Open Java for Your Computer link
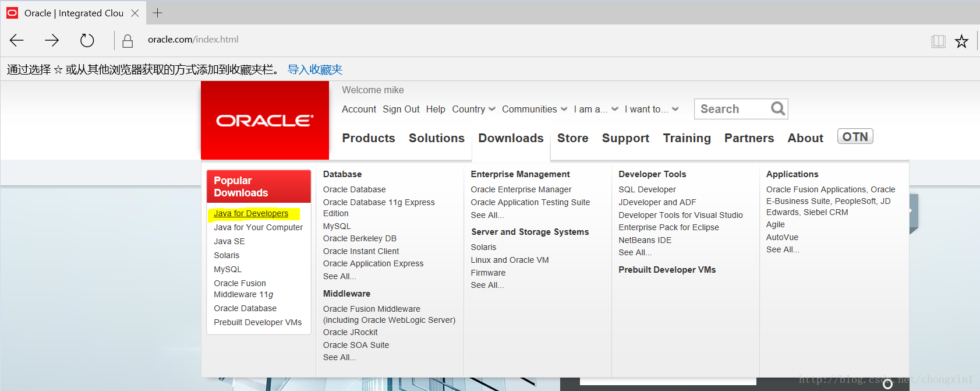The image size is (980, 391). click(x=258, y=227)
